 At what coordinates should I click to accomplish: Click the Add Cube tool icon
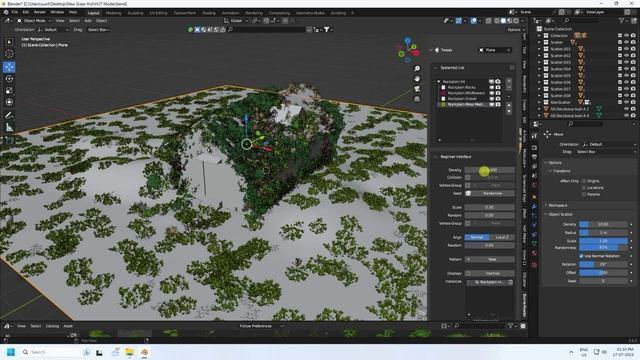coord(9,141)
